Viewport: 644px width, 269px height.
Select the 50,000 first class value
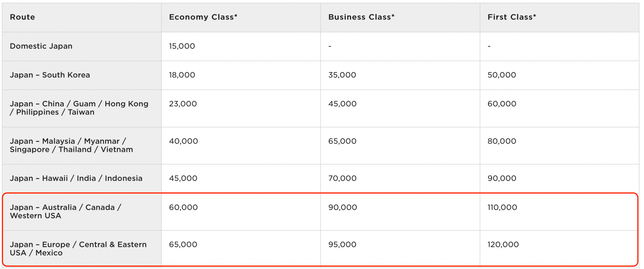click(502, 75)
